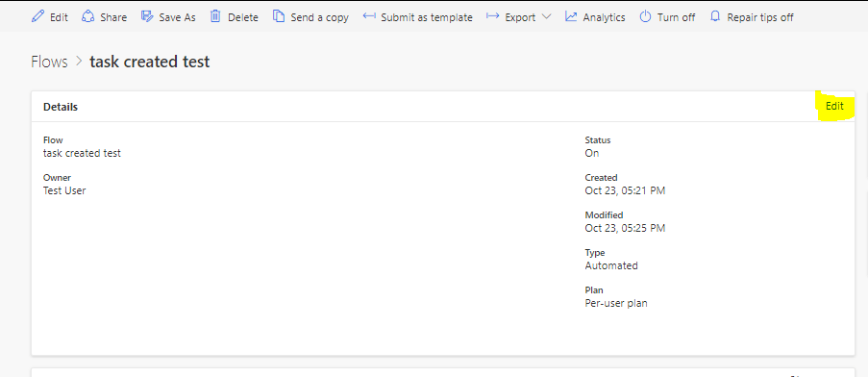Open Analytics label in toolbar
This screenshot has width=868, height=377.
tap(604, 17)
